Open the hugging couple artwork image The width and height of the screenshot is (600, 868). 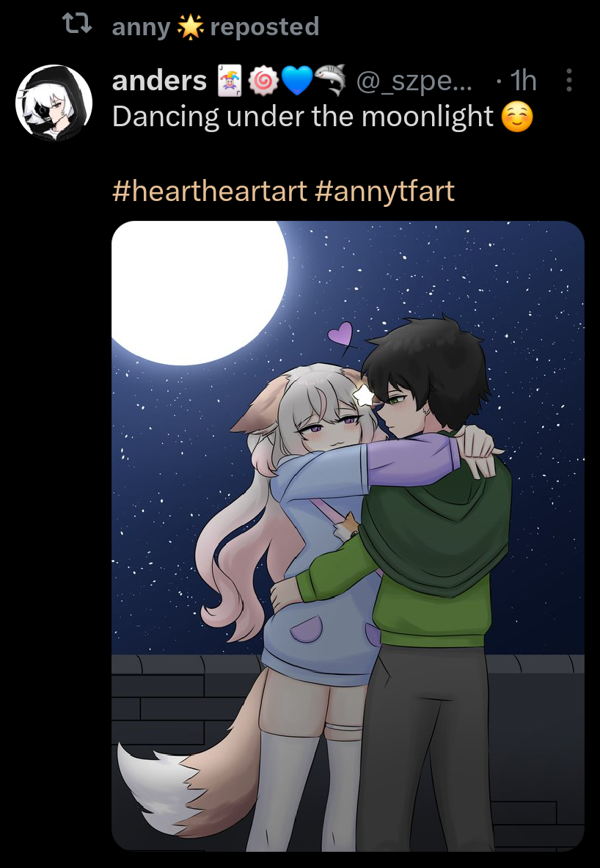(x=348, y=536)
